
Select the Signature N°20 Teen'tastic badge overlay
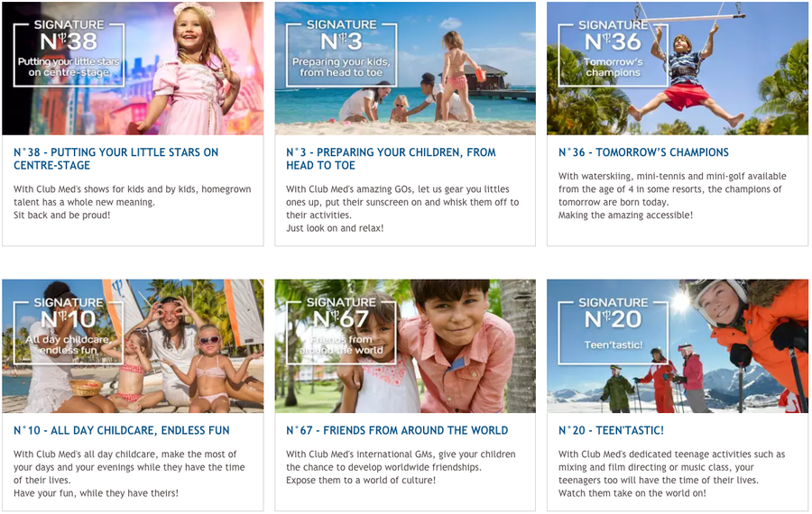coord(614,331)
